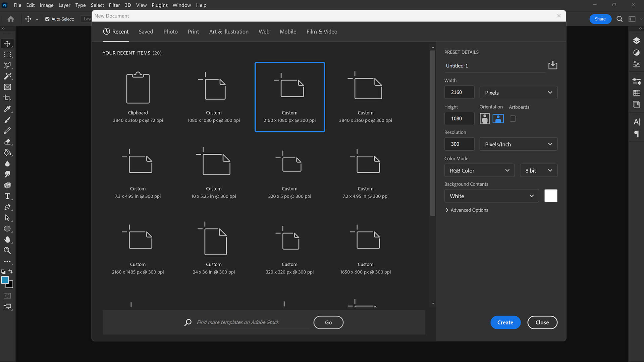Select the Path Selection tool
The width and height of the screenshot is (644, 362).
[7, 218]
